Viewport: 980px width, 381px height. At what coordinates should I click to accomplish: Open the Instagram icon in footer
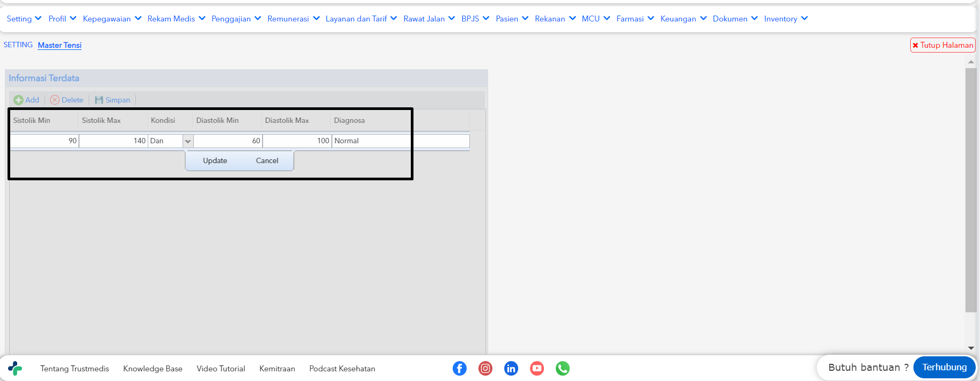485,368
